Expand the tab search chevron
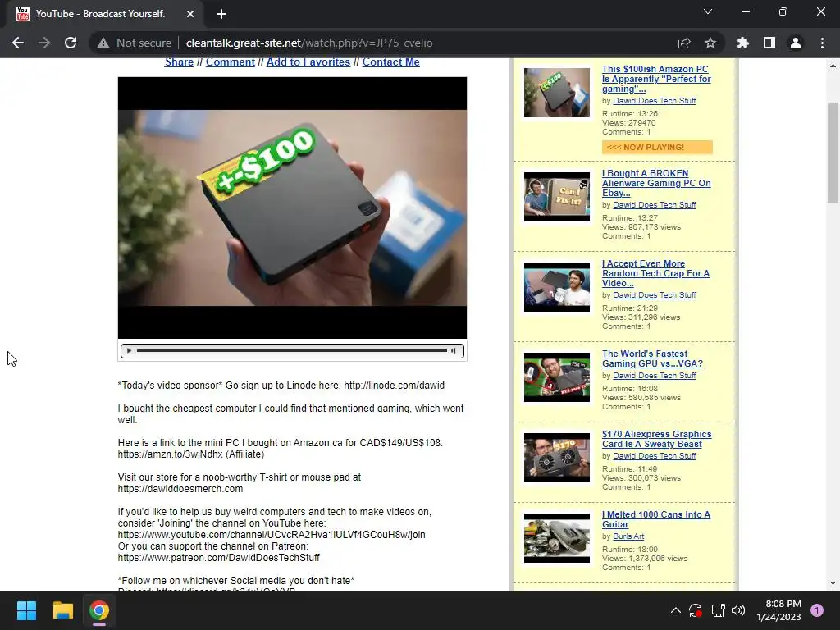 [x=708, y=11]
